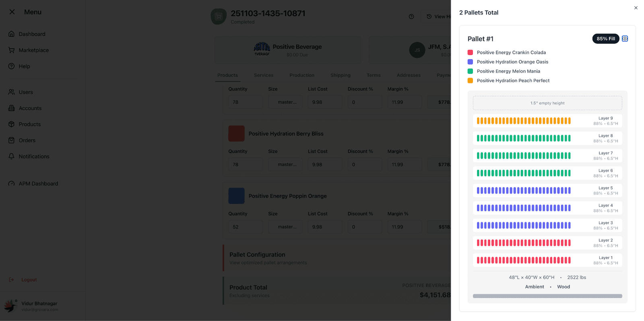The image size is (644, 321).
Task: Click Margin % field of Positive Energy Poppin Orange
Action: click(405, 227)
